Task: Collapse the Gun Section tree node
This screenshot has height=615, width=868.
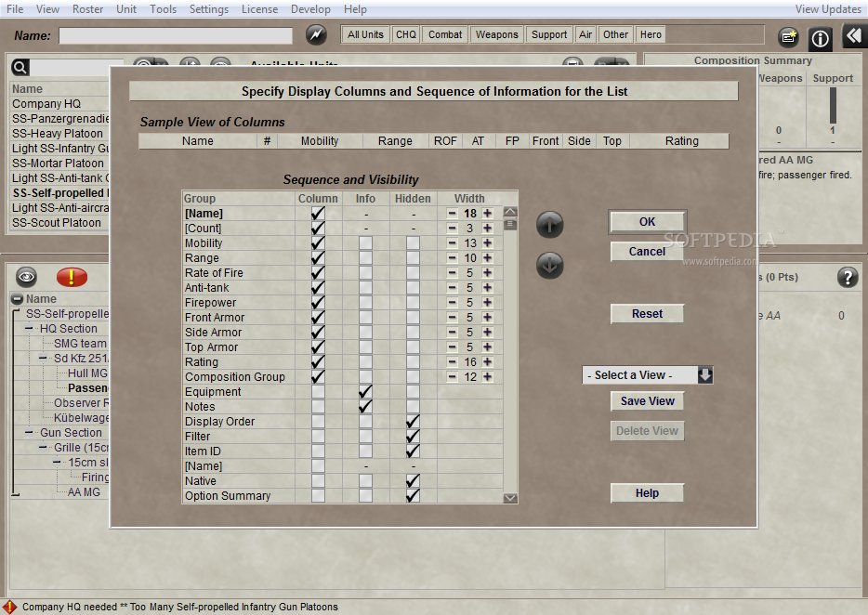Action: [x=29, y=432]
